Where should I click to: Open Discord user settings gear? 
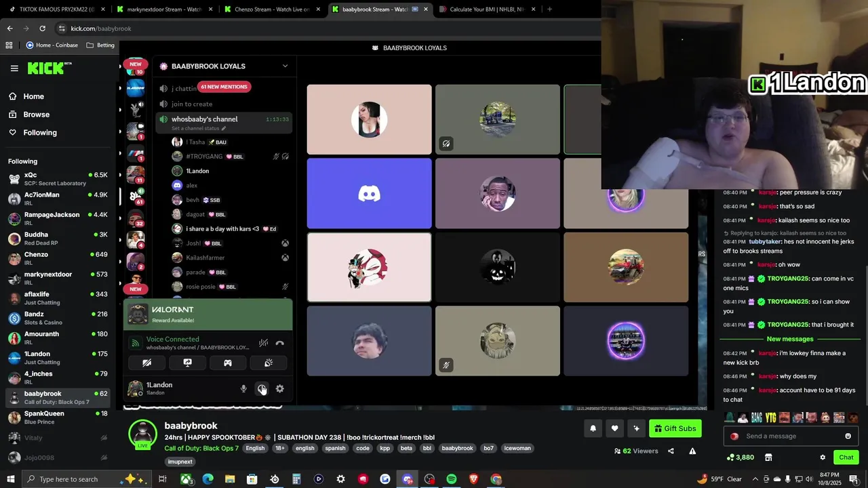click(x=279, y=388)
